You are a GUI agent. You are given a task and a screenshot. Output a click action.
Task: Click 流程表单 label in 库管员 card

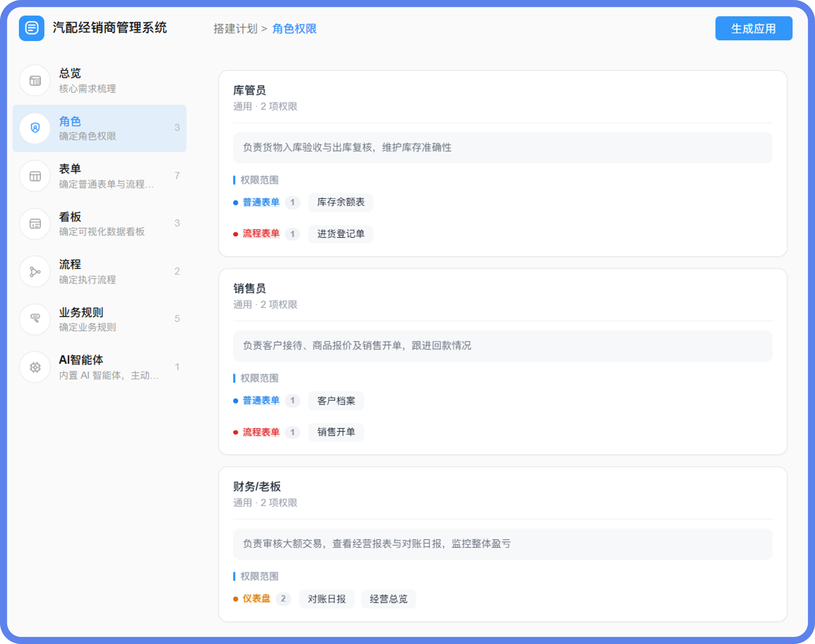261,234
